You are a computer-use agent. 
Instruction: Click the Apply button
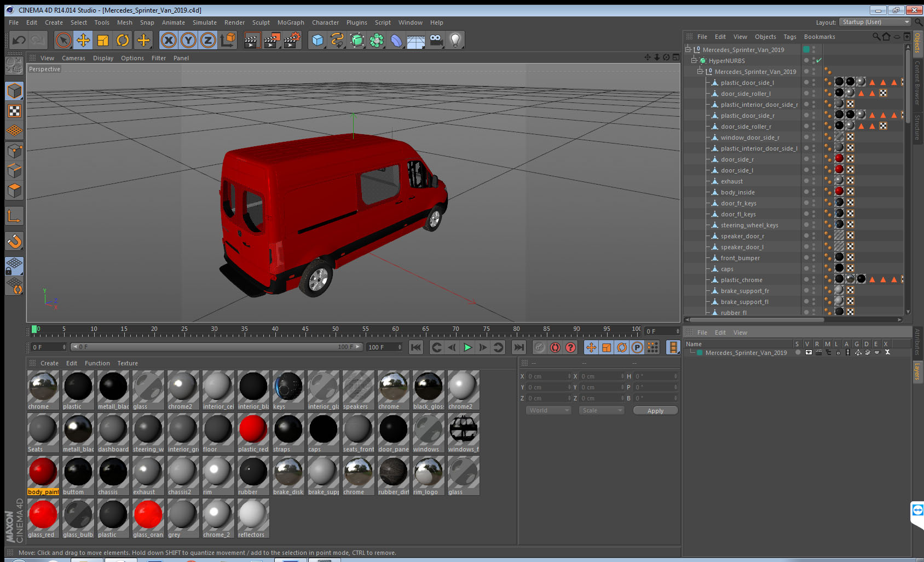click(655, 411)
